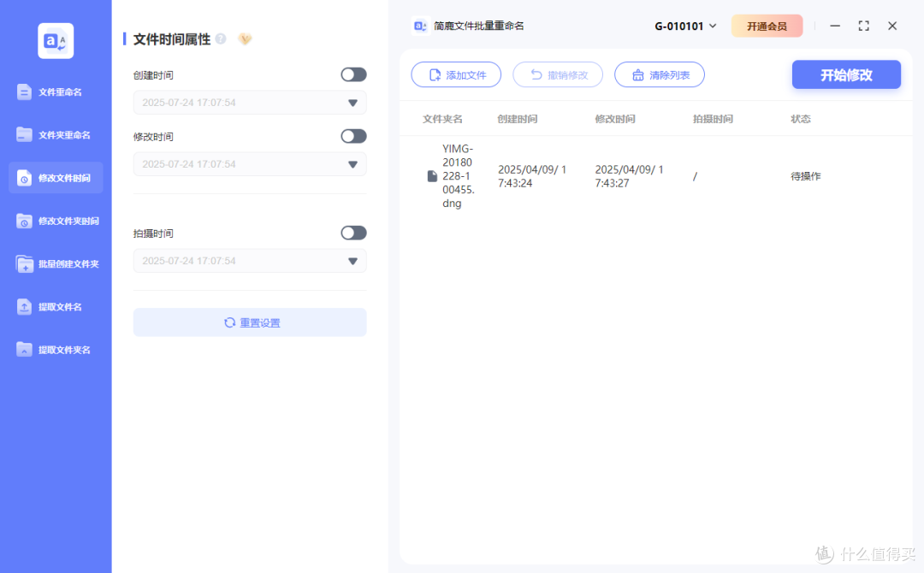Click the 添加文件 button
Screen dimensions: 924x573
(x=456, y=74)
